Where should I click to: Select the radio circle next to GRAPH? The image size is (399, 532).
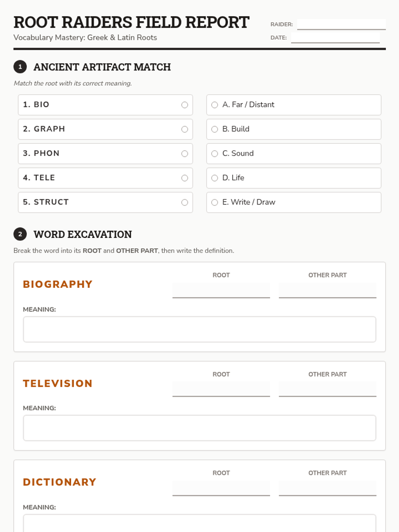point(185,129)
